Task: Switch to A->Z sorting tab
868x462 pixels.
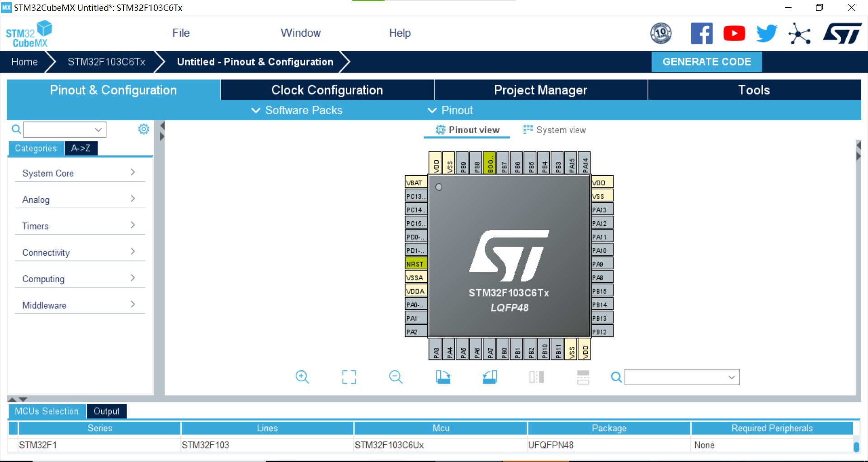Action: click(81, 148)
